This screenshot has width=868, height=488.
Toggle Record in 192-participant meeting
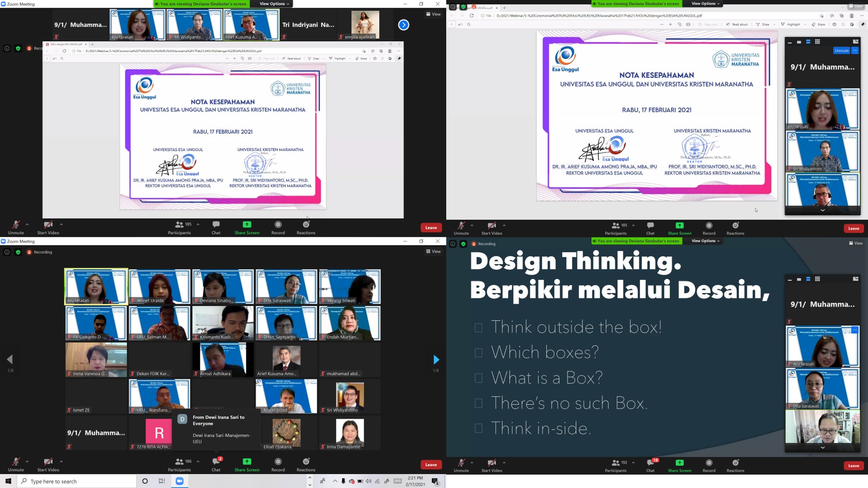[709, 465]
